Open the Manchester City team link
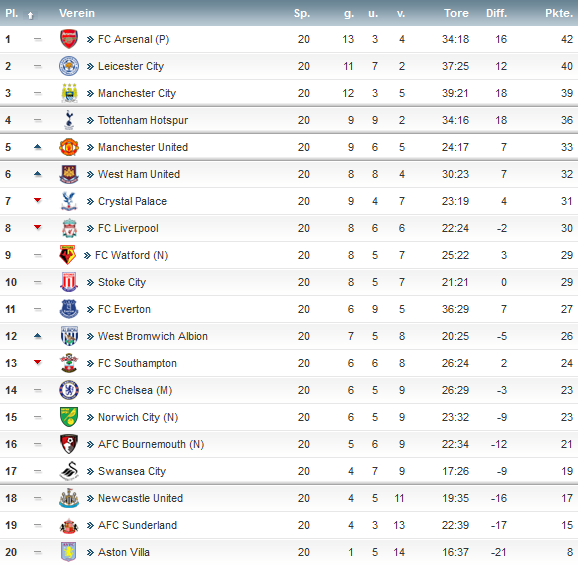Viewport: 578px width, 565px height. pos(137,93)
